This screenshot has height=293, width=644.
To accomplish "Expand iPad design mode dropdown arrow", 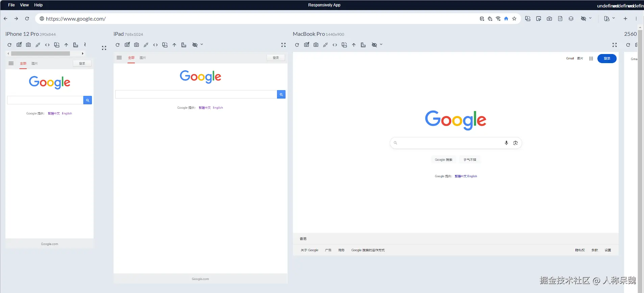I will pyautogui.click(x=202, y=45).
